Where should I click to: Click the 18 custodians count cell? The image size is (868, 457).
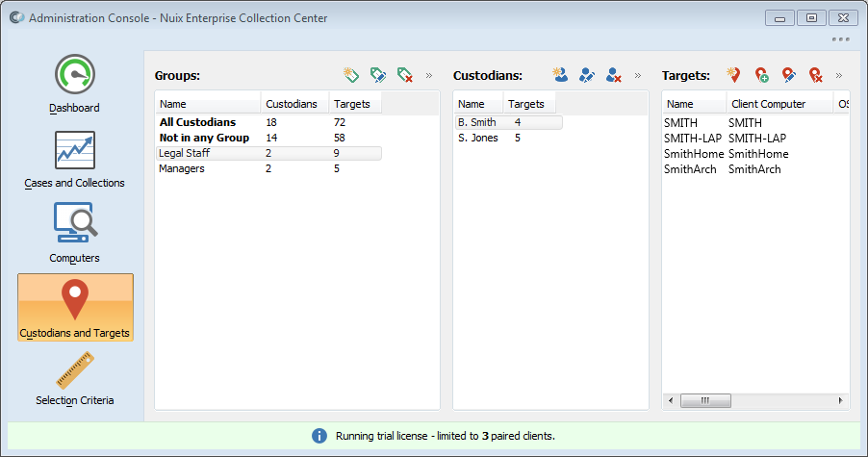click(x=271, y=122)
